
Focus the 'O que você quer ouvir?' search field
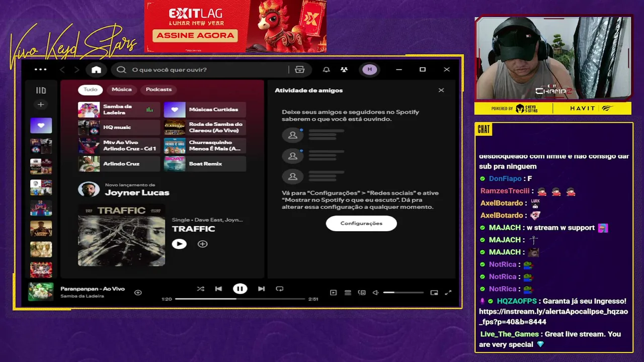tap(201, 69)
